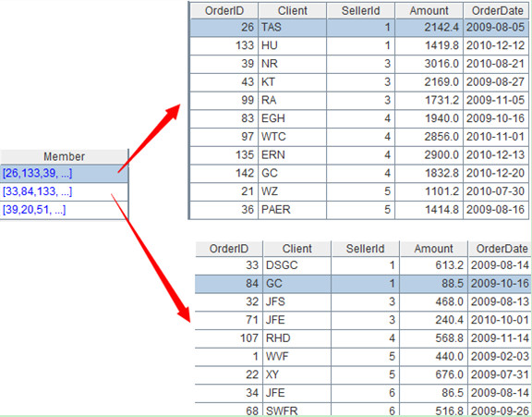Select the row with client DSGC
The image size is (532, 417).
pyautogui.click(x=363, y=265)
